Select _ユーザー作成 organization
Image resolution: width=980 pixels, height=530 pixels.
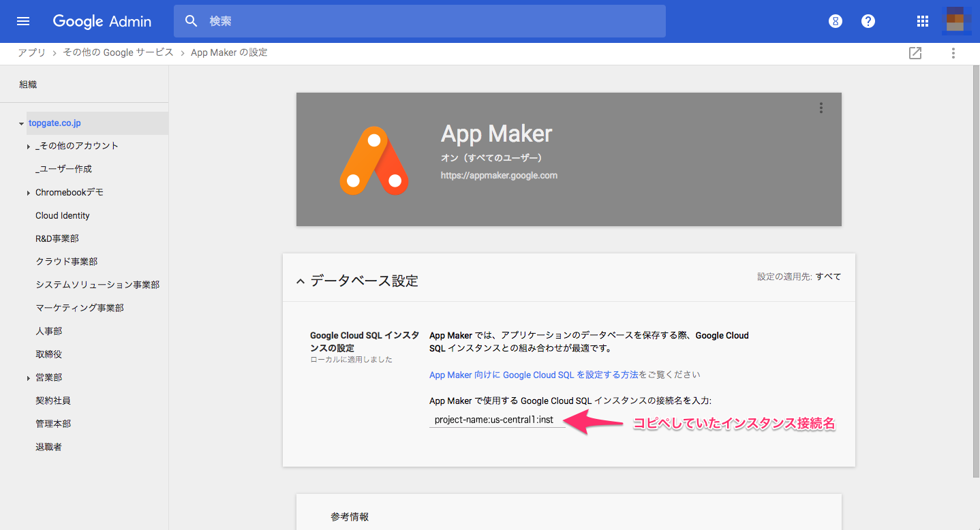[x=63, y=169]
